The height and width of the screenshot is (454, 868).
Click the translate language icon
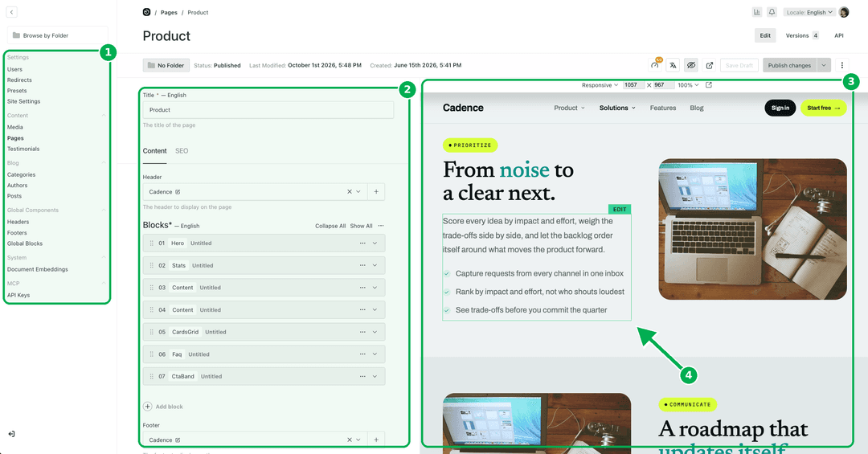674,65
